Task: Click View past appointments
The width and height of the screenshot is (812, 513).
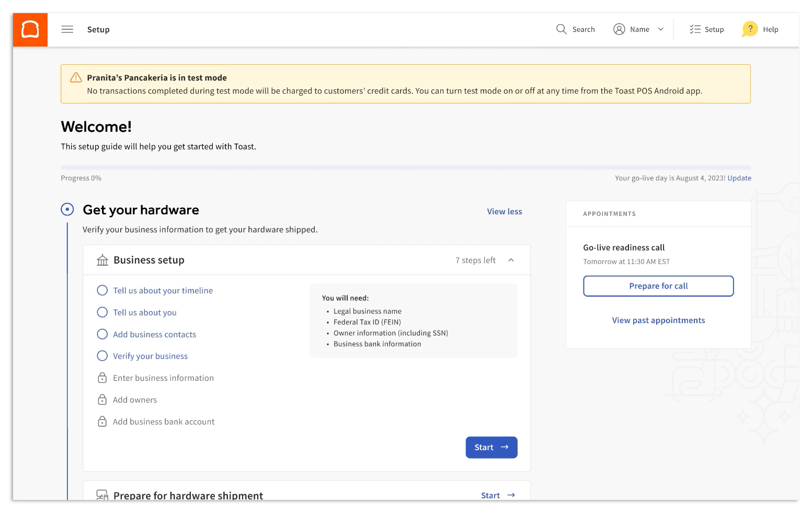Action: (658, 320)
